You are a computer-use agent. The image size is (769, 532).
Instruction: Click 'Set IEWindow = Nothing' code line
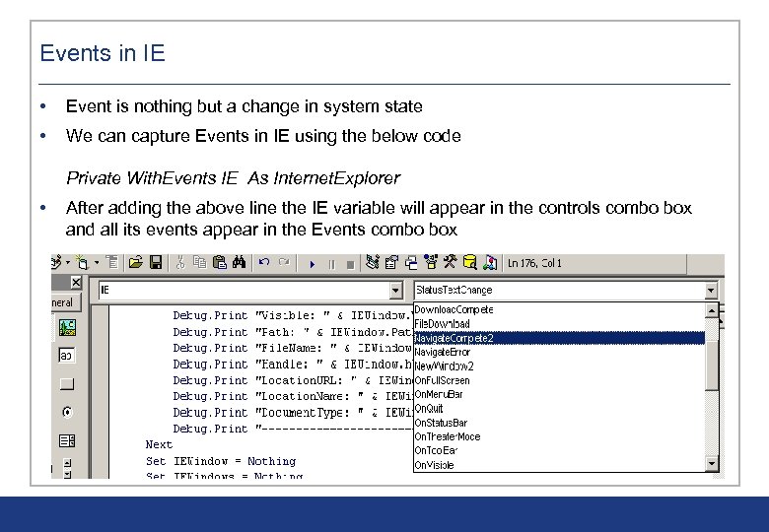pos(221,461)
